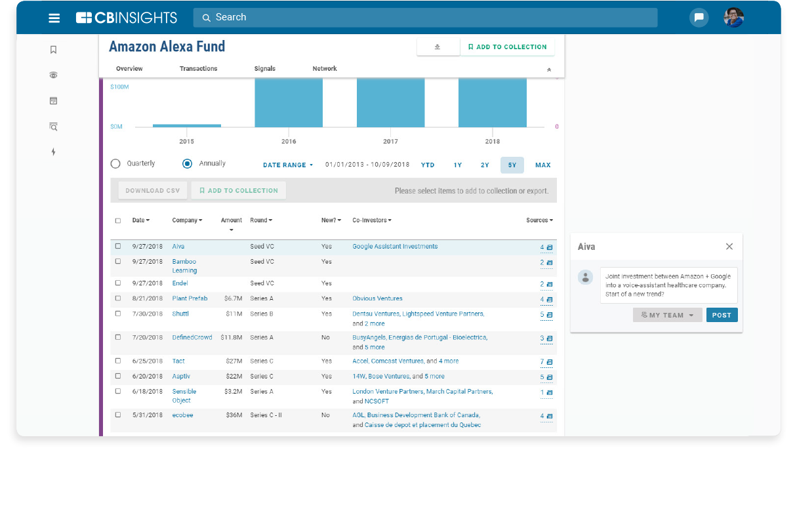The image size is (795, 532).
Task: Open the lightning bolt sidebar icon
Action: [54, 152]
